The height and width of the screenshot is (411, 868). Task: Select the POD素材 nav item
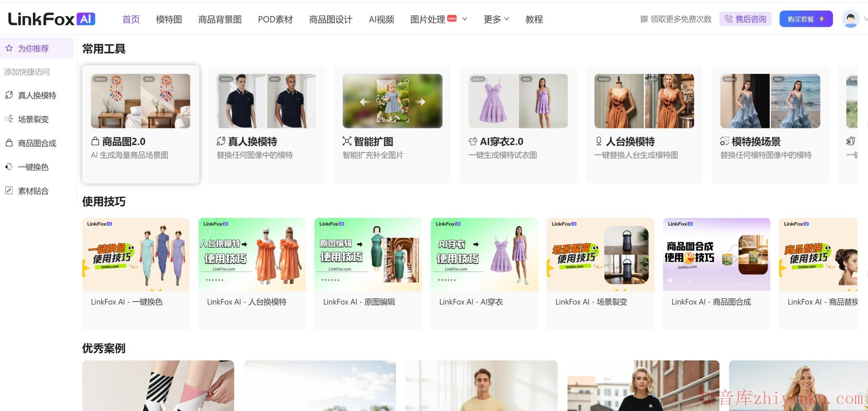(275, 19)
